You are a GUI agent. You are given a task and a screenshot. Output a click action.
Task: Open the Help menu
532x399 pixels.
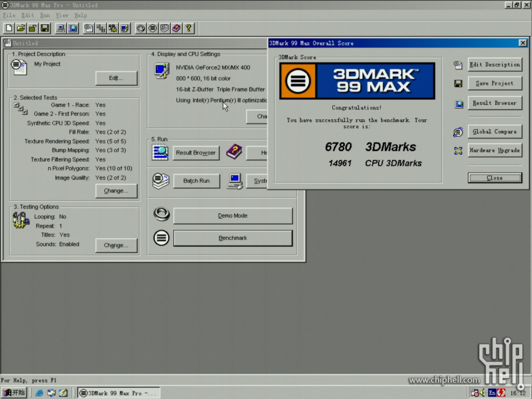(x=80, y=15)
